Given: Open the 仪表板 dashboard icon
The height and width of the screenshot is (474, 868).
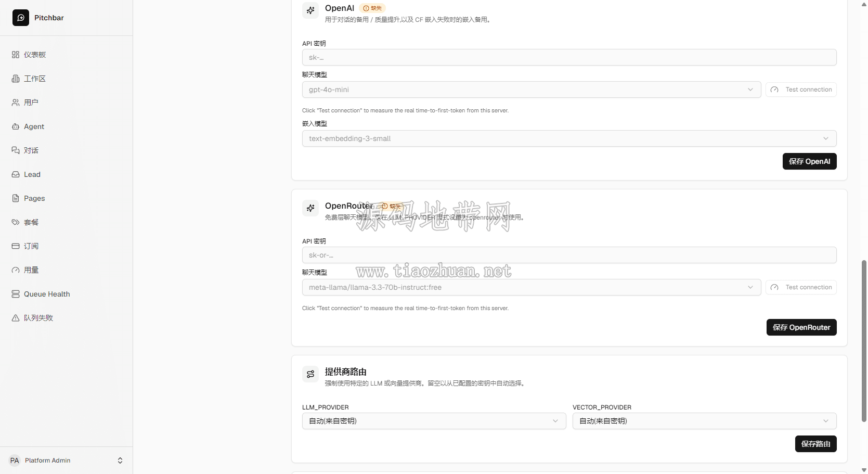Looking at the screenshot, I should click(x=16, y=55).
